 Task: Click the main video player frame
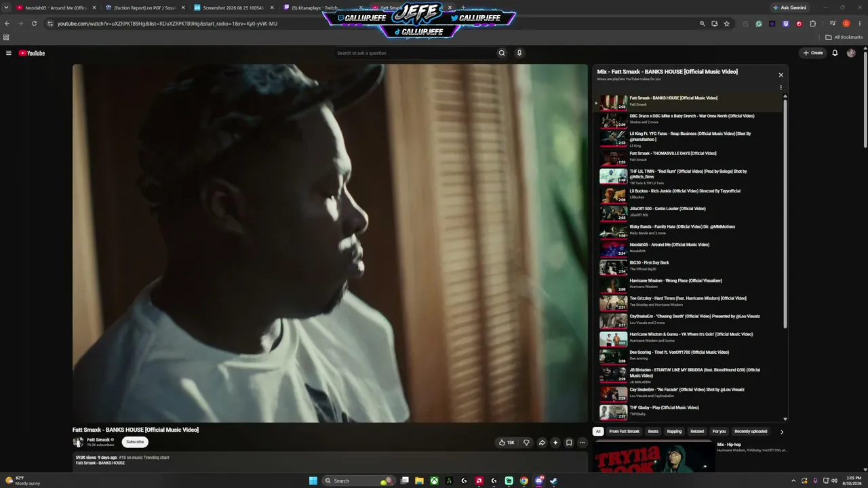tap(330, 243)
